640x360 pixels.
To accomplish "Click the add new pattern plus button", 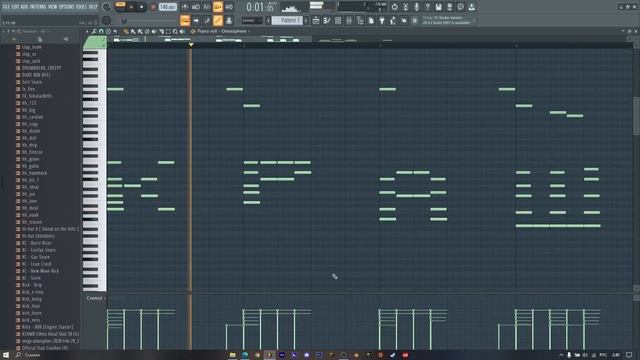I will point(306,20).
